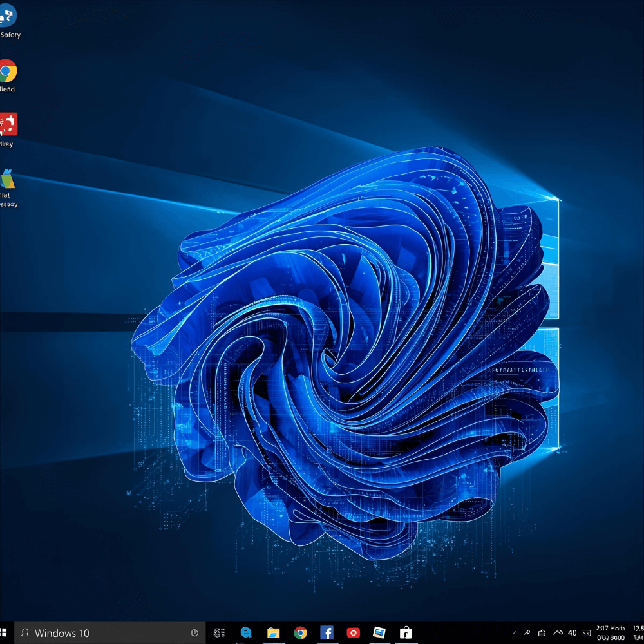Open the Facebook app in the taskbar

[327, 633]
